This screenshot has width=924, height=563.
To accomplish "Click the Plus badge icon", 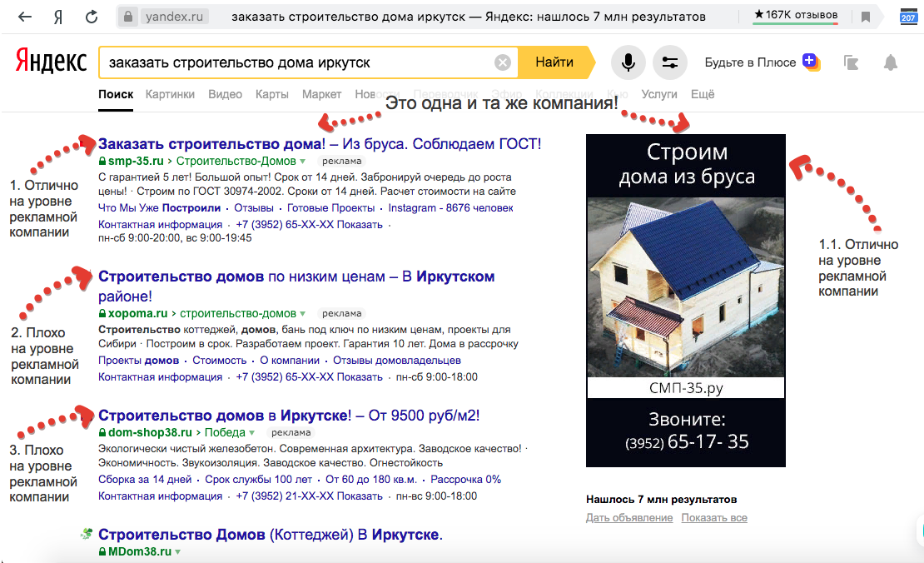I will point(812,62).
